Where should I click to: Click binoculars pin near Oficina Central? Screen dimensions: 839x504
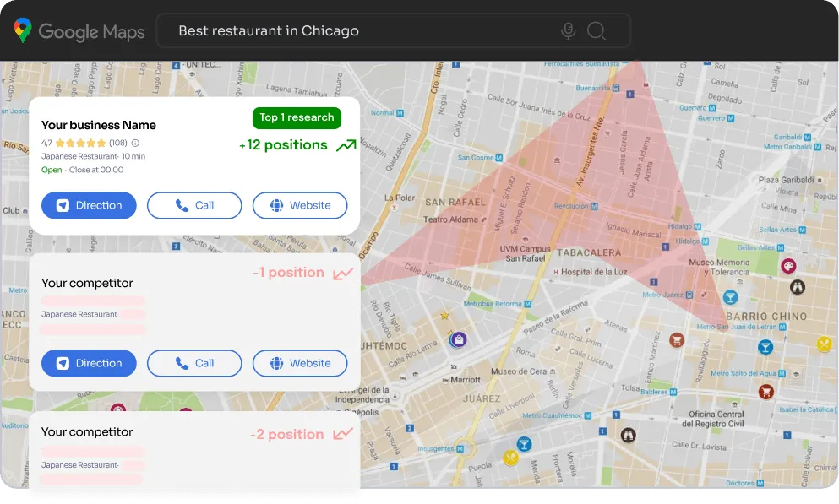click(628, 435)
